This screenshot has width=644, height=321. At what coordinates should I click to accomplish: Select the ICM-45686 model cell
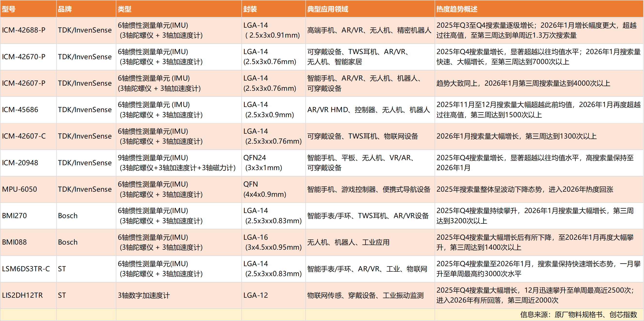pyautogui.click(x=20, y=110)
